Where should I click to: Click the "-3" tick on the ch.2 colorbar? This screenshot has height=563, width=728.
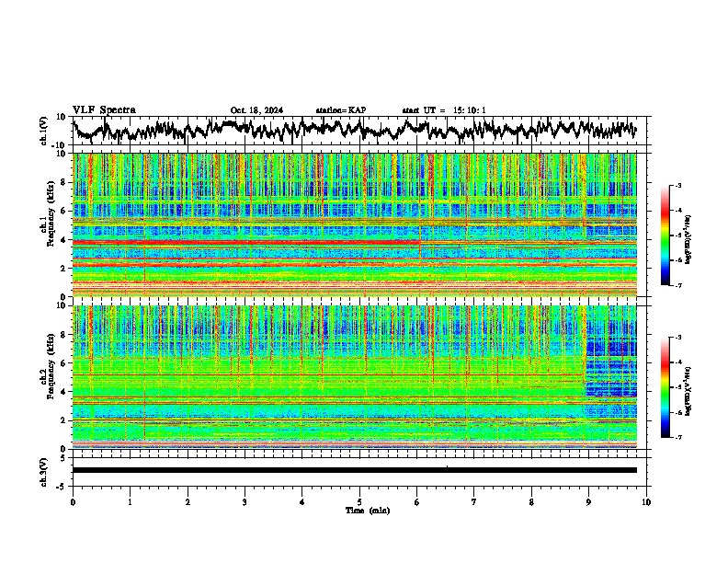(x=677, y=338)
